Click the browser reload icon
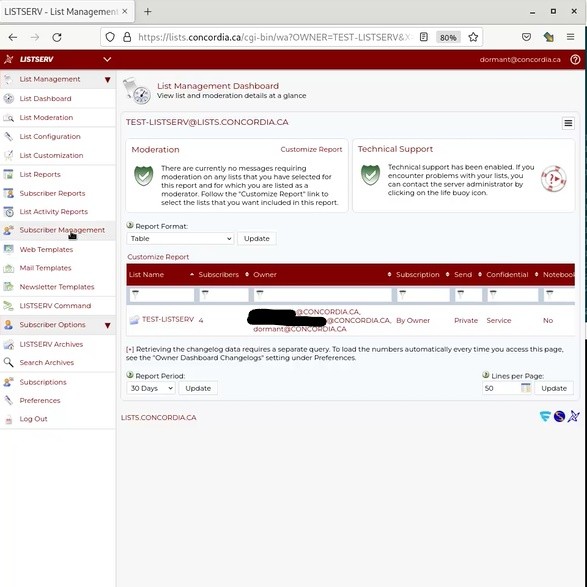Image resolution: width=587 pixels, height=587 pixels. [57, 37]
